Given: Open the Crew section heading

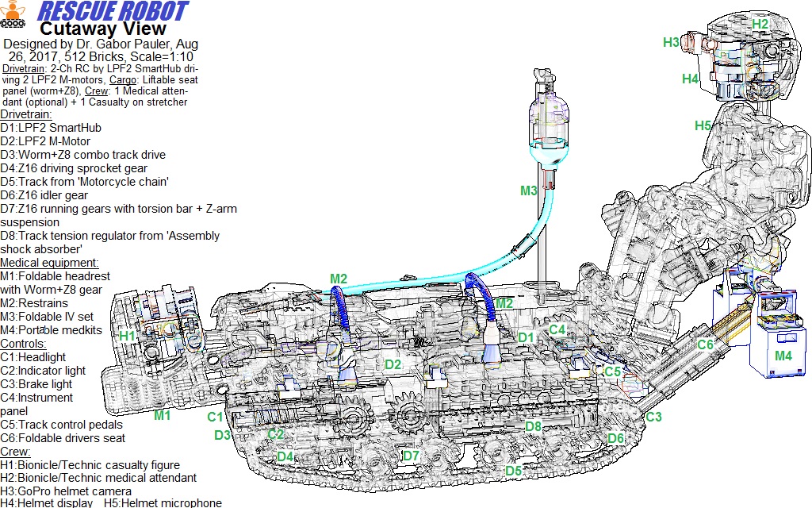Looking at the screenshot, I should coord(17,451).
